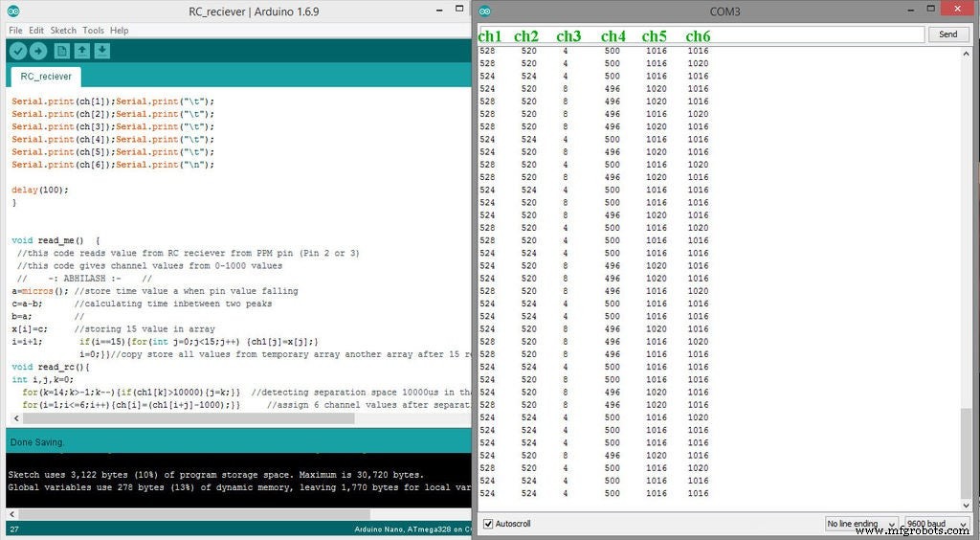Select the RC_reciever sketch tab
The image size is (980, 540).
(x=46, y=77)
